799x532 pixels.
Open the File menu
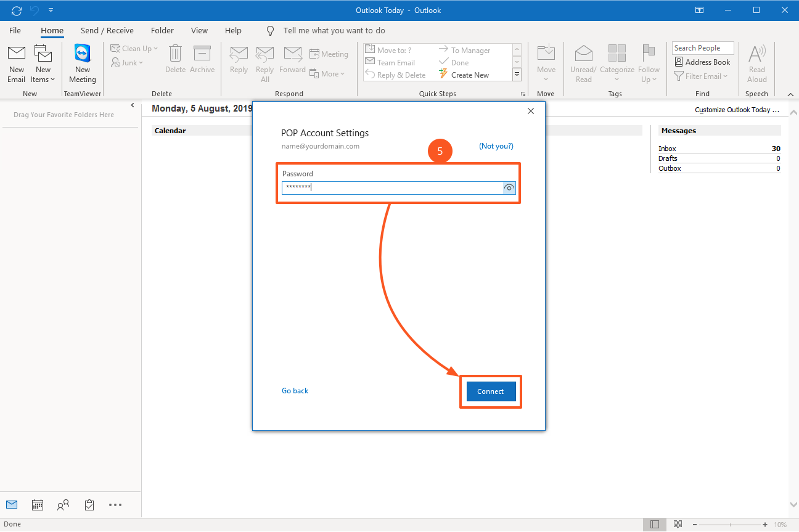coord(15,30)
